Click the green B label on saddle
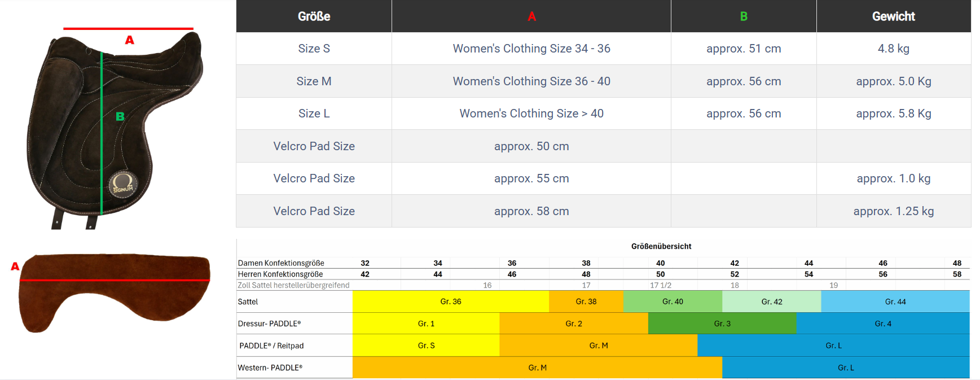 click(120, 116)
